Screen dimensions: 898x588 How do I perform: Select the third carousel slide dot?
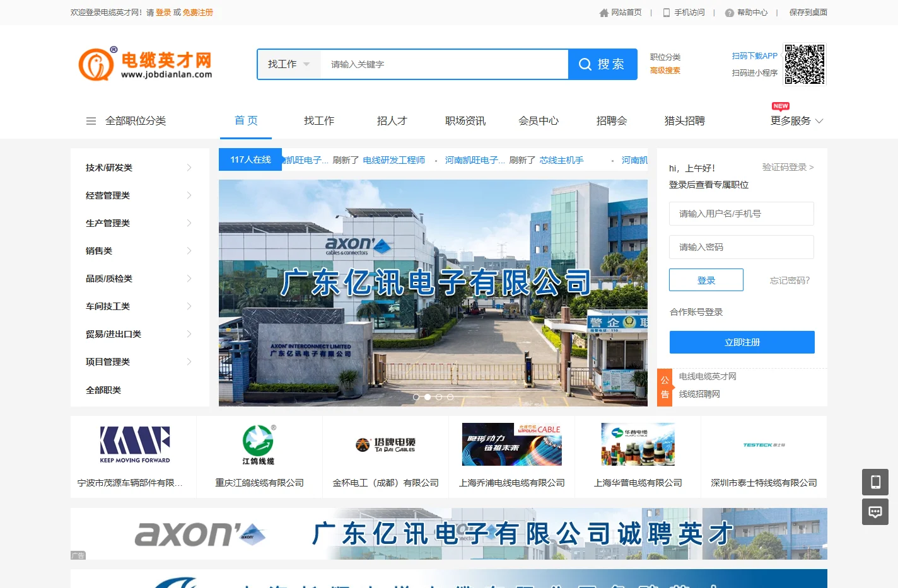[x=439, y=397]
